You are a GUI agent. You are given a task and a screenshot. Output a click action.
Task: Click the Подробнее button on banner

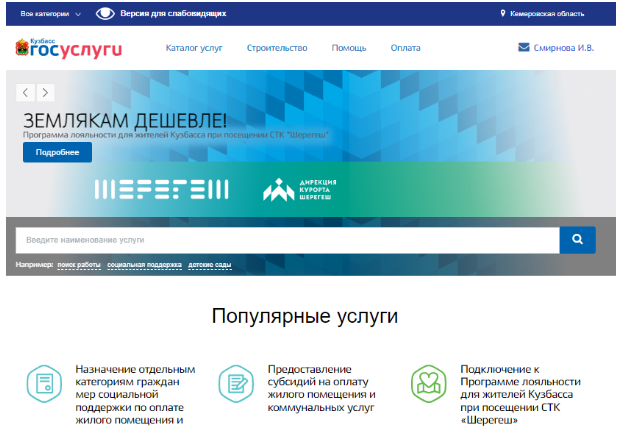57,152
